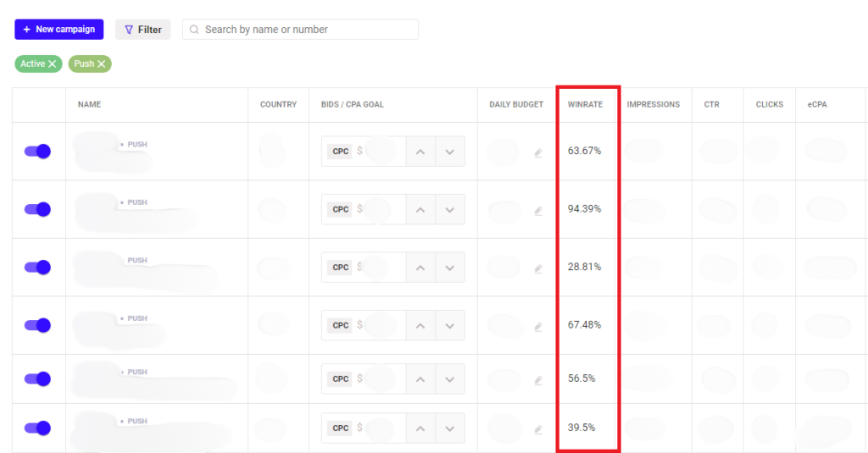Open the Filter options
868x453 pixels.
142,30
